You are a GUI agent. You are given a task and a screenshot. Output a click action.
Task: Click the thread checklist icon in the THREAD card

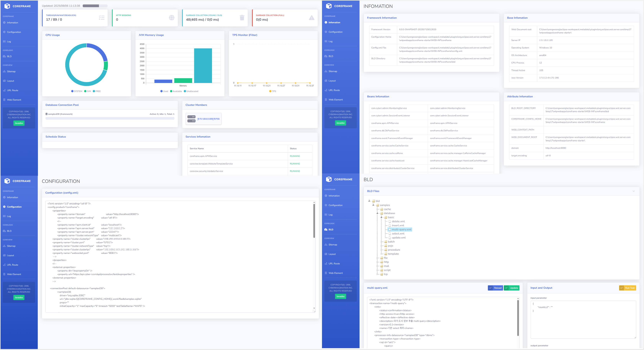[x=102, y=18]
